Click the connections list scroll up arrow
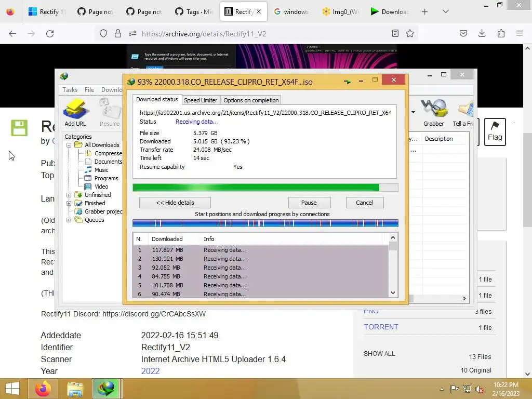This screenshot has height=399, width=532. click(x=393, y=238)
